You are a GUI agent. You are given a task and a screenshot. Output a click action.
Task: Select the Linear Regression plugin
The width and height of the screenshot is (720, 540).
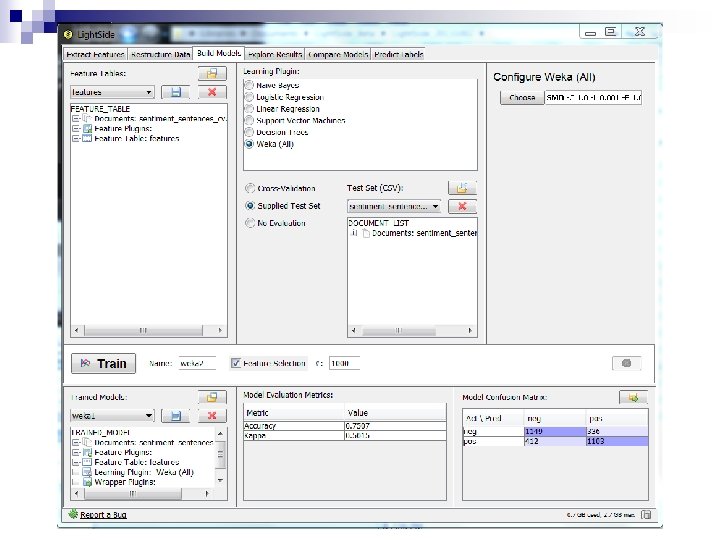pos(249,109)
